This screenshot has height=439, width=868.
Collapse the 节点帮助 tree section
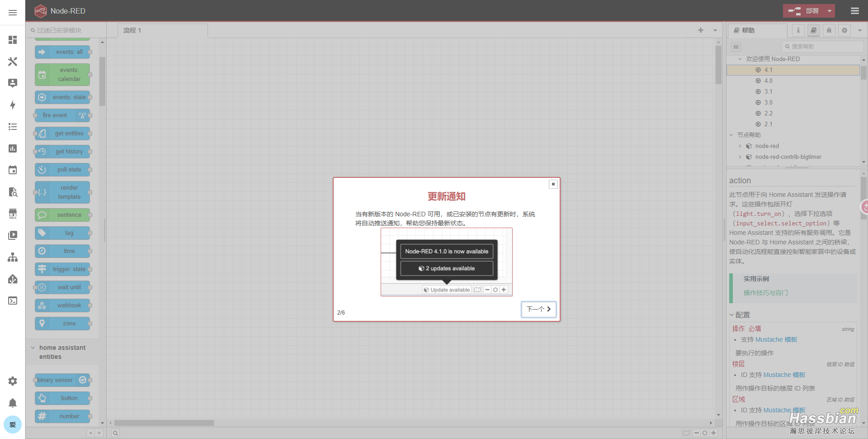pos(731,135)
